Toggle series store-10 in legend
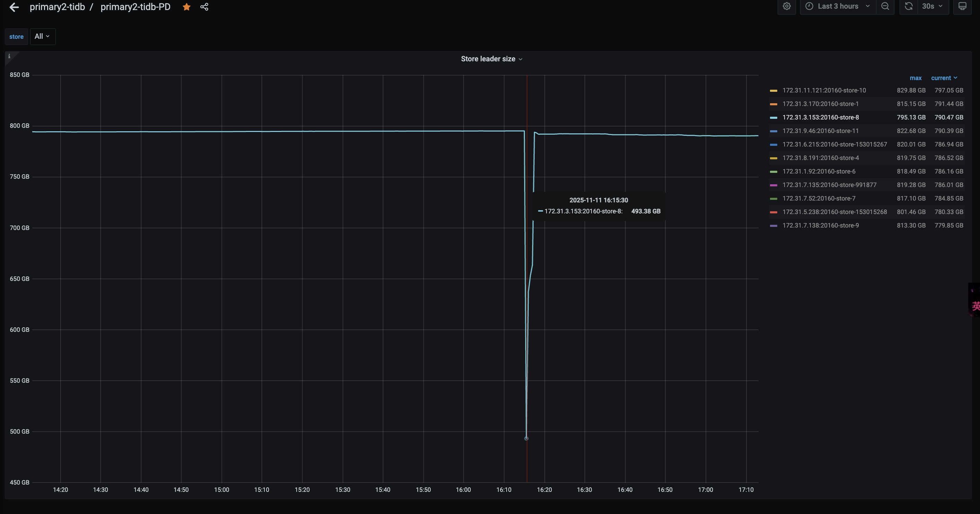980x514 pixels. (x=824, y=90)
